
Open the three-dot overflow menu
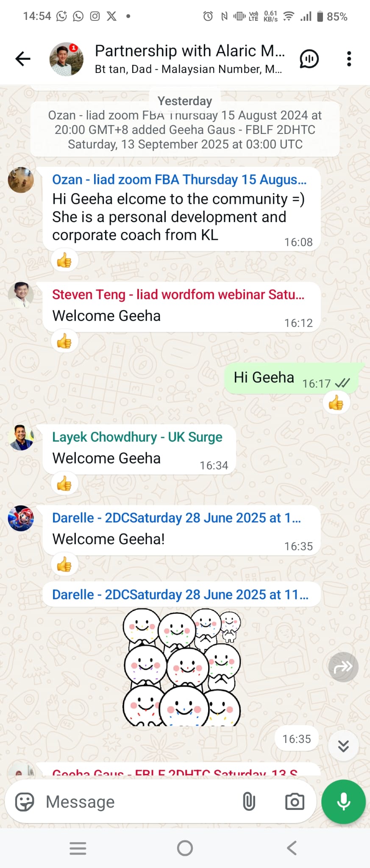[349, 59]
